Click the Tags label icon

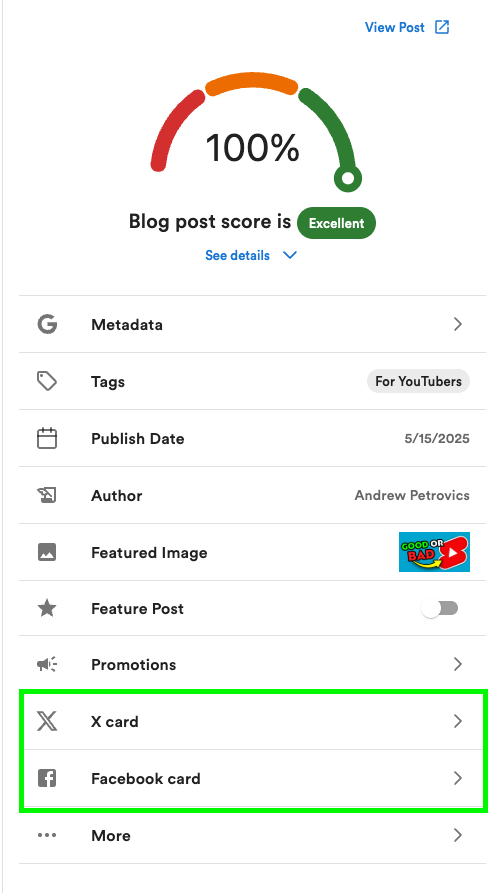point(47,381)
